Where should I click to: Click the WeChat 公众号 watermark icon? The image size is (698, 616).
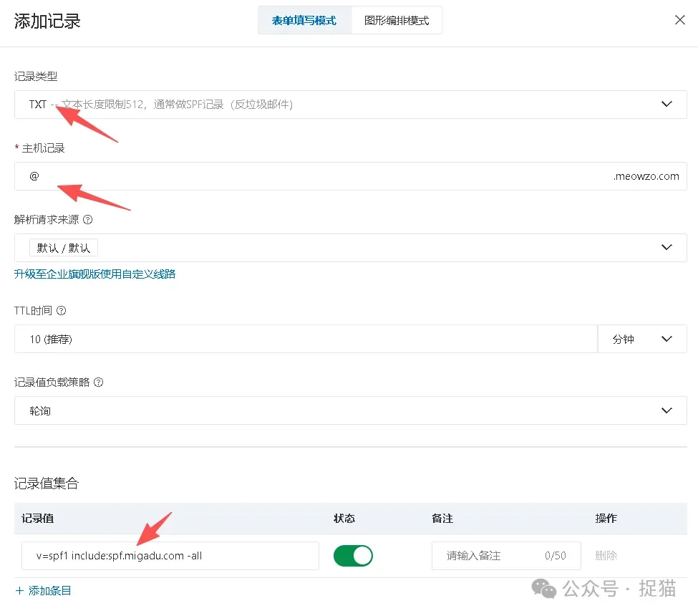point(545,589)
